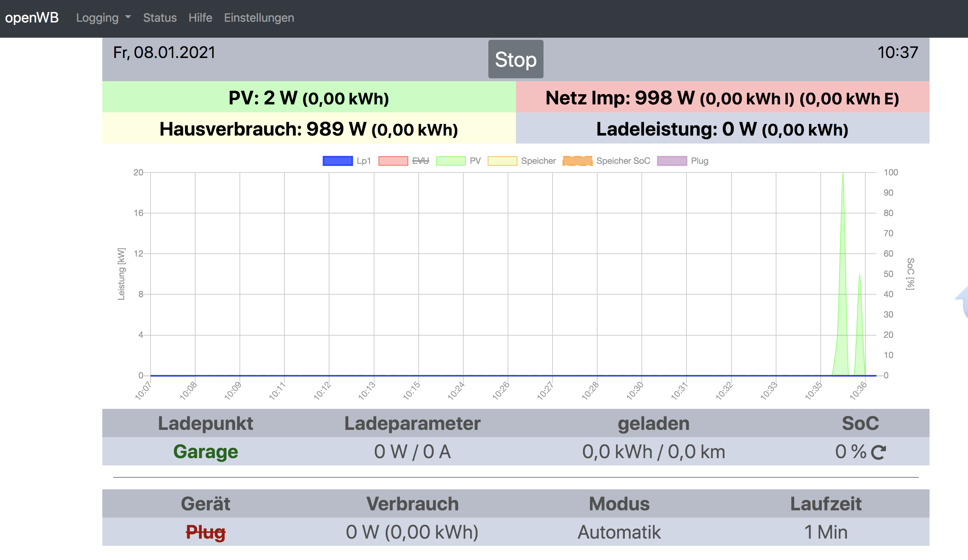Click the openWB brand logo
968x560 pixels.
32,18
